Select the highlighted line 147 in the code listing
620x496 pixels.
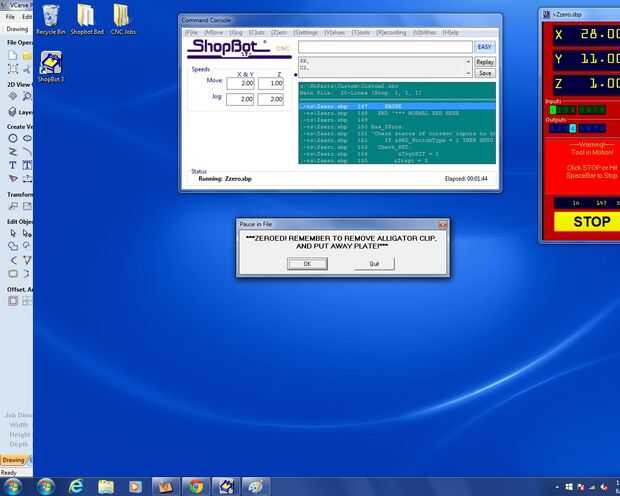click(x=397, y=106)
